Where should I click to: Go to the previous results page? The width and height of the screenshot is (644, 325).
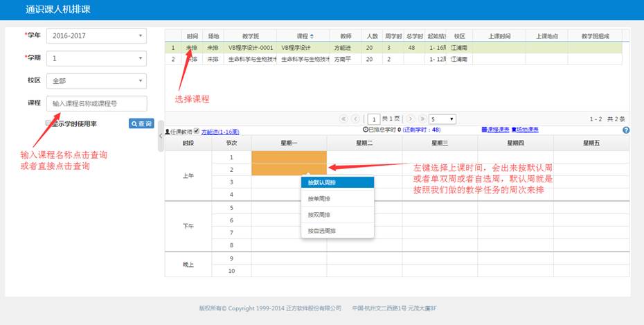(356, 119)
